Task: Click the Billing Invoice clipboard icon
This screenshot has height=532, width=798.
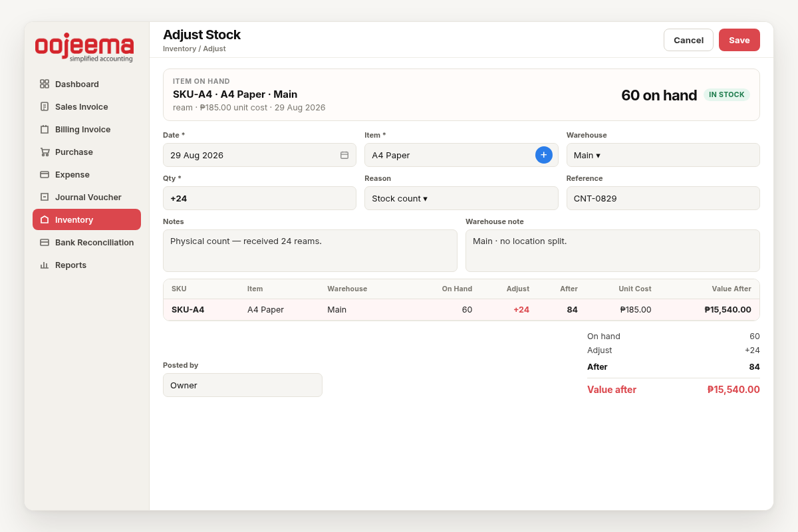Action: 45,129
